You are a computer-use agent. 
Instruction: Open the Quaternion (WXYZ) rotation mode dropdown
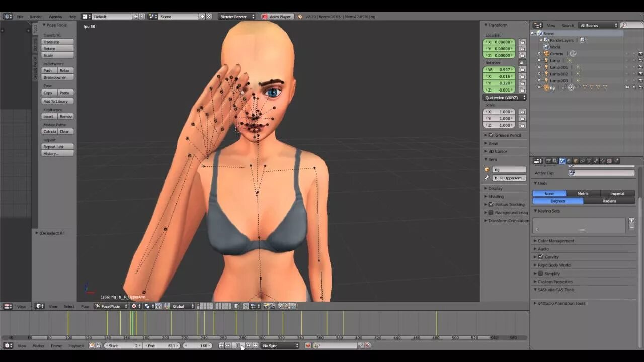point(505,98)
